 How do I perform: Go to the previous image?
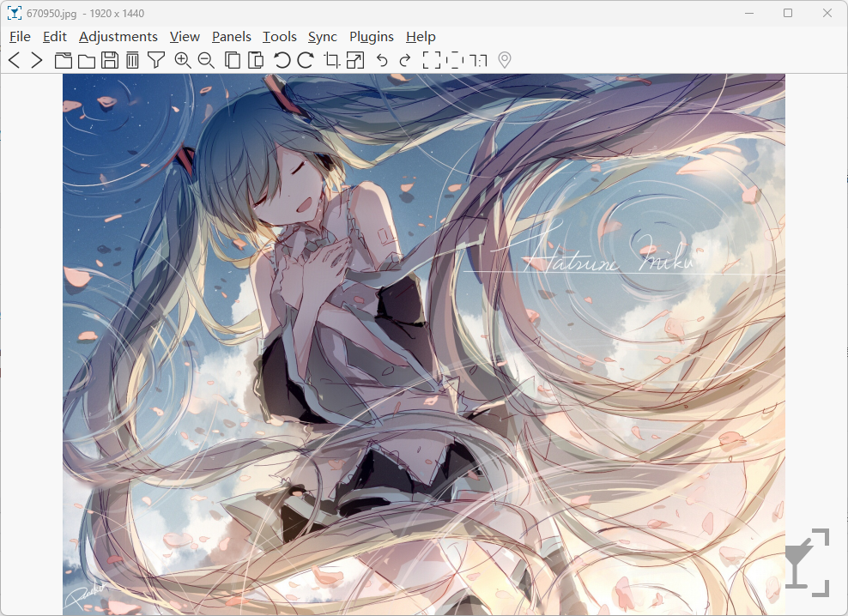click(14, 60)
